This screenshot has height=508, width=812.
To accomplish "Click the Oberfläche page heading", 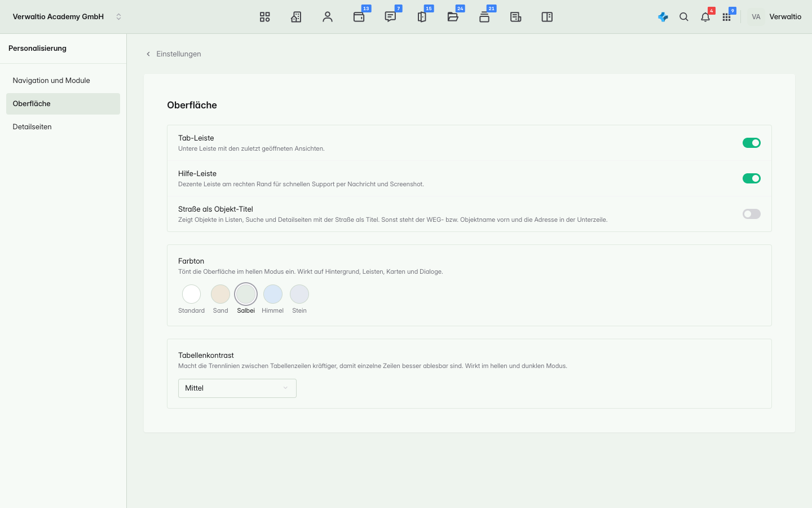I will (192, 105).
